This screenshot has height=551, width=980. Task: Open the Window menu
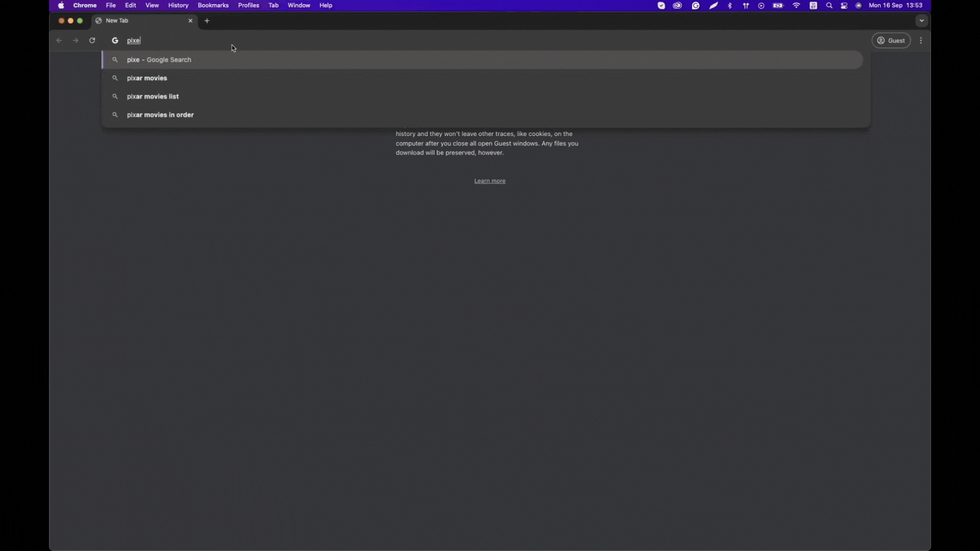coord(299,6)
